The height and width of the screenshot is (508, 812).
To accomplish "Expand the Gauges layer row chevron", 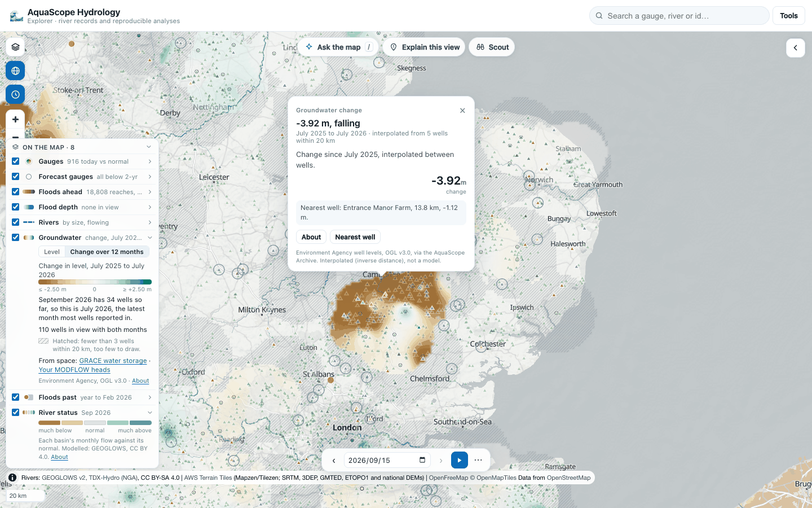I will click(x=150, y=161).
